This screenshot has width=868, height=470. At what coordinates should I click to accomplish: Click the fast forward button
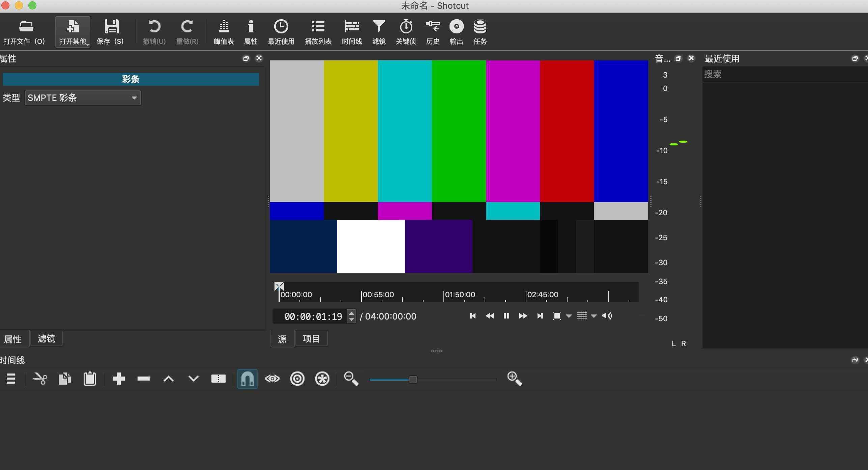coord(523,316)
